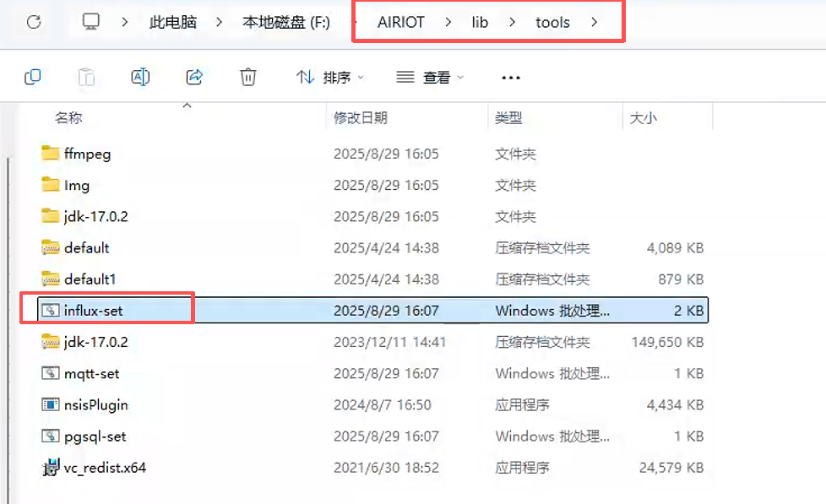Click the pgsql-set file name
The width and height of the screenshot is (826, 504).
coord(95,436)
